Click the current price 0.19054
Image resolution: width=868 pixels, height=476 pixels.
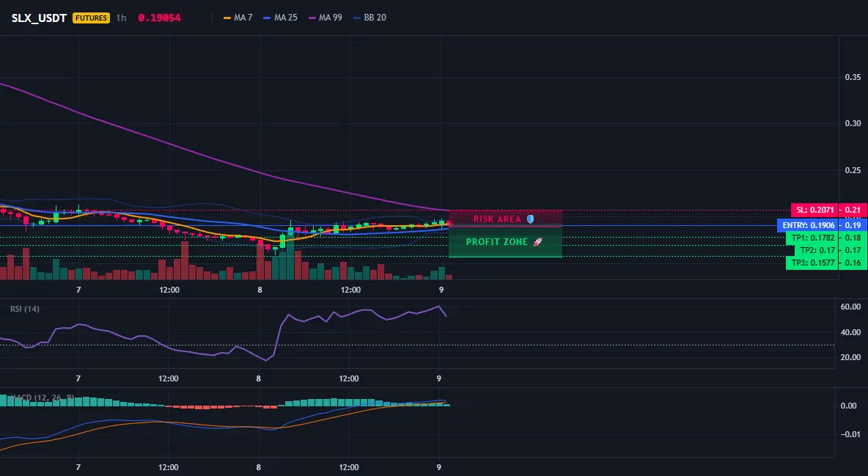(159, 18)
